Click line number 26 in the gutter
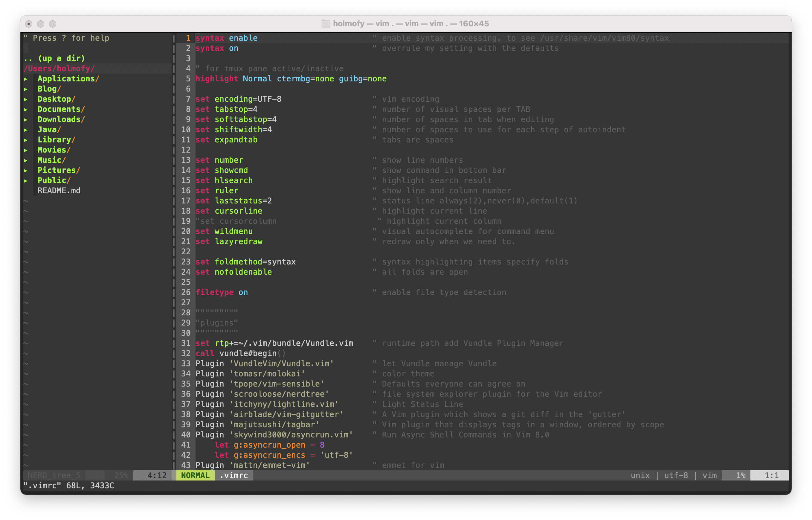Viewport: 812px width, 520px height. pyautogui.click(x=186, y=292)
